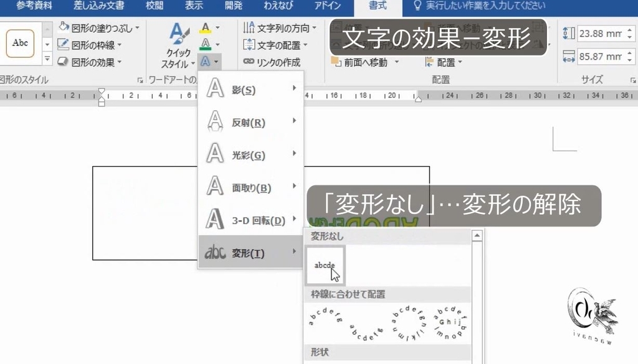The height and width of the screenshot is (364, 638).
Task: Click the text fill yellow A icon
Action: (206, 28)
